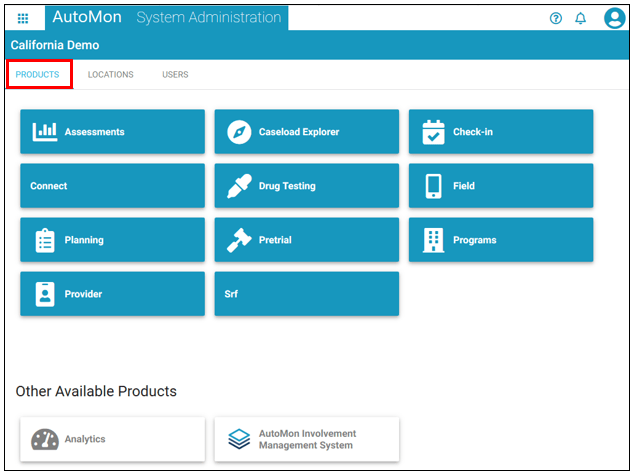636x473 pixels.
Task: Select the Check-in label
Action: click(473, 132)
